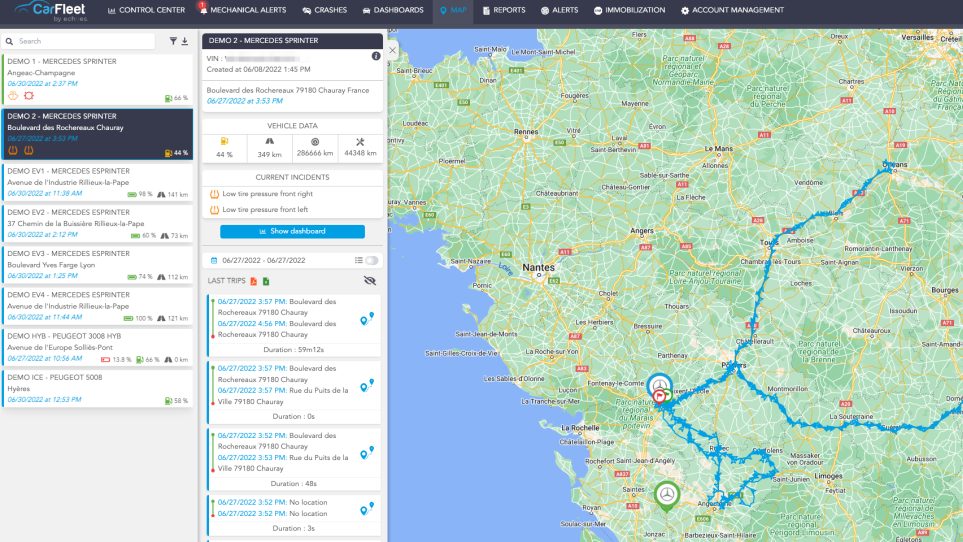Screen dimensions: 963x542
Task: Click the filter icon beside the search box
Action: click(173, 42)
